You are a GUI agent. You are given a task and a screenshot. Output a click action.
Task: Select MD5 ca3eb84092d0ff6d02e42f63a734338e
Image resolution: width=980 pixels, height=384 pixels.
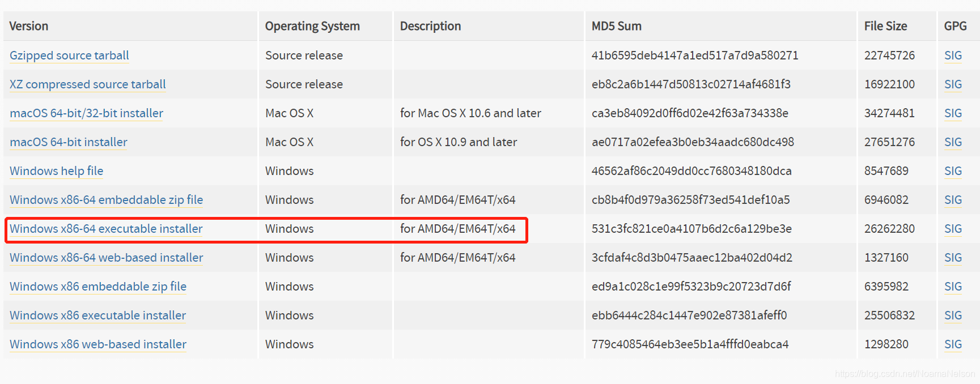coord(690,113)
